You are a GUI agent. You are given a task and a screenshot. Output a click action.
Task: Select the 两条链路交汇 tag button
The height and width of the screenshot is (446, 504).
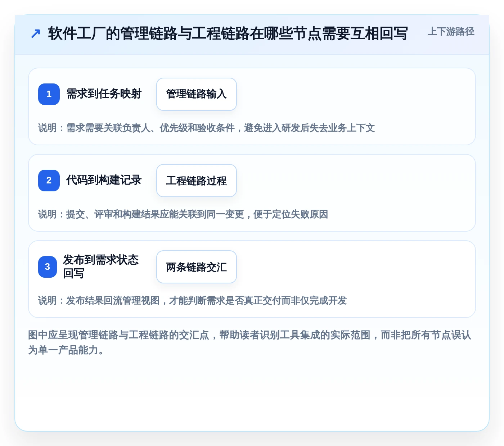[197, 267]
